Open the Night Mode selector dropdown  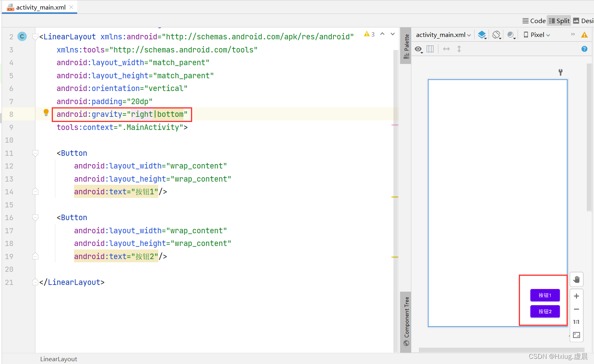(x=511, y=35)
